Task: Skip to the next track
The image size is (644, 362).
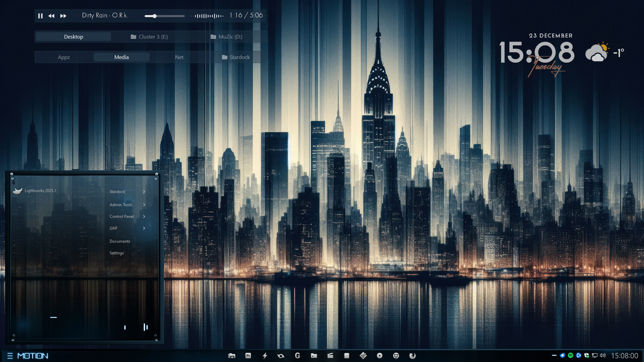Action: click(63, 16)
